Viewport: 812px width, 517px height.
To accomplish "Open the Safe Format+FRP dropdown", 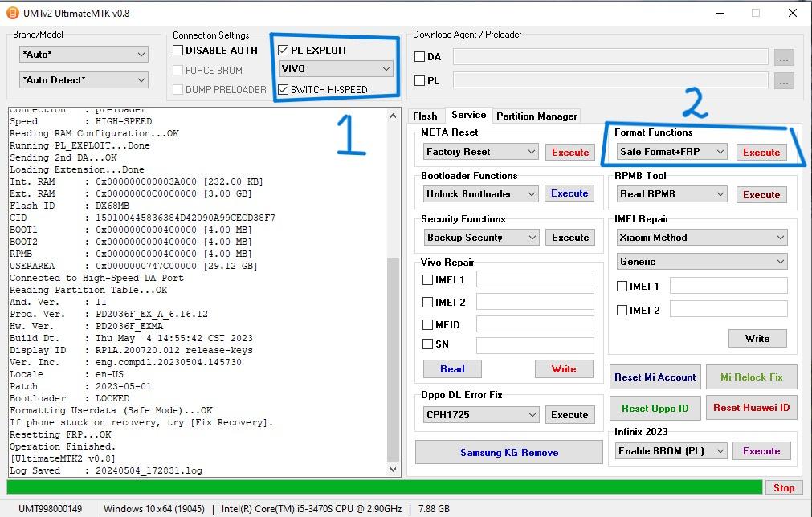I will pyautogui.click(x=671, y=152).
